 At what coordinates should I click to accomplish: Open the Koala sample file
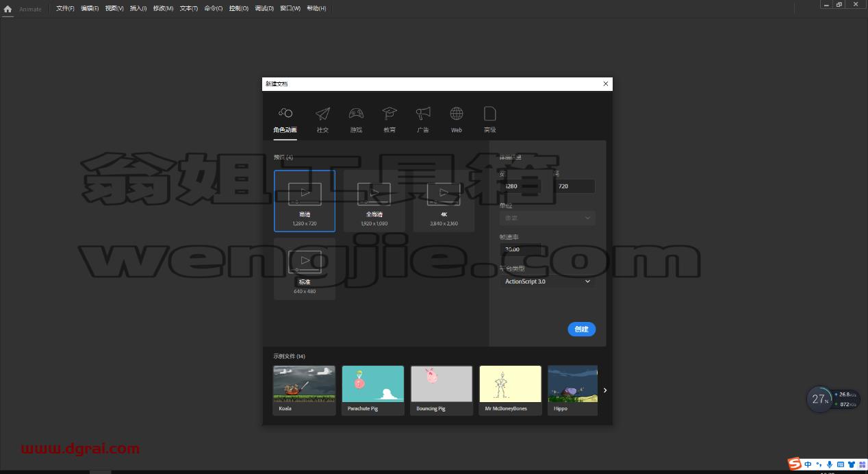coord(305,390)
